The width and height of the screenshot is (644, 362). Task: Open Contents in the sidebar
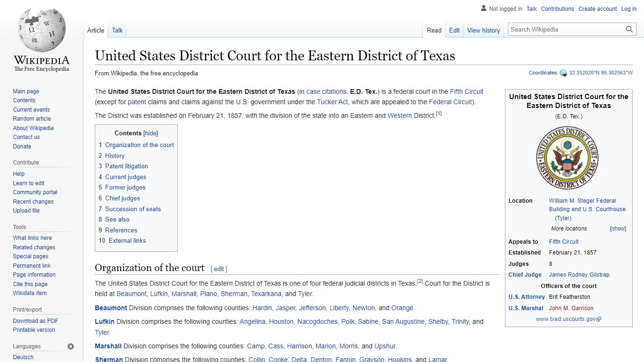[24, 100]
